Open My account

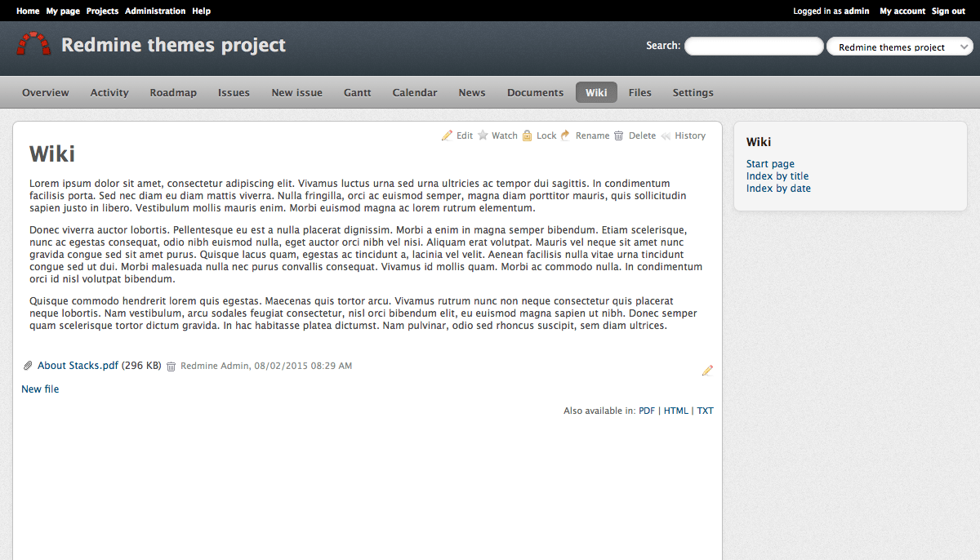point(902,11)
